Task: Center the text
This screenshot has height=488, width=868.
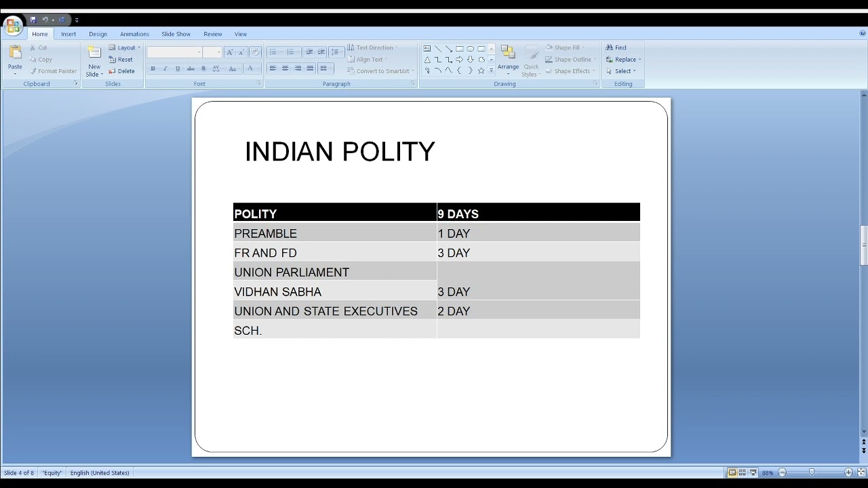Action: coord(285,68)
